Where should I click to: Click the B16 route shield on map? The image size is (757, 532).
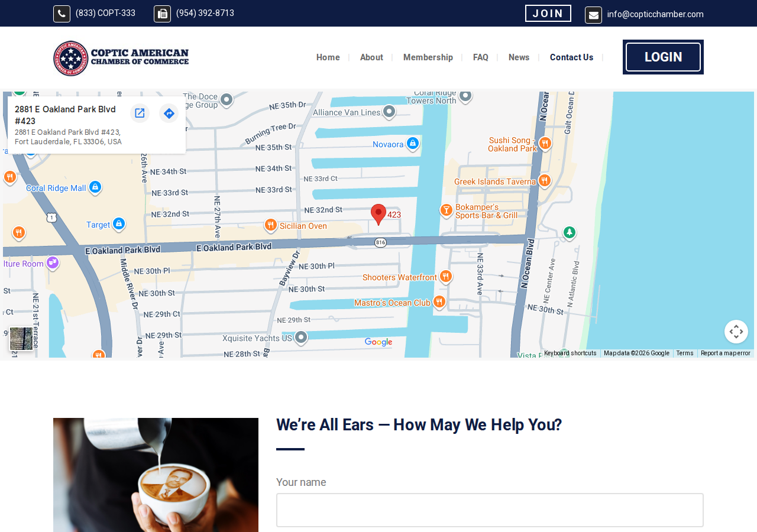click(381, 242)
